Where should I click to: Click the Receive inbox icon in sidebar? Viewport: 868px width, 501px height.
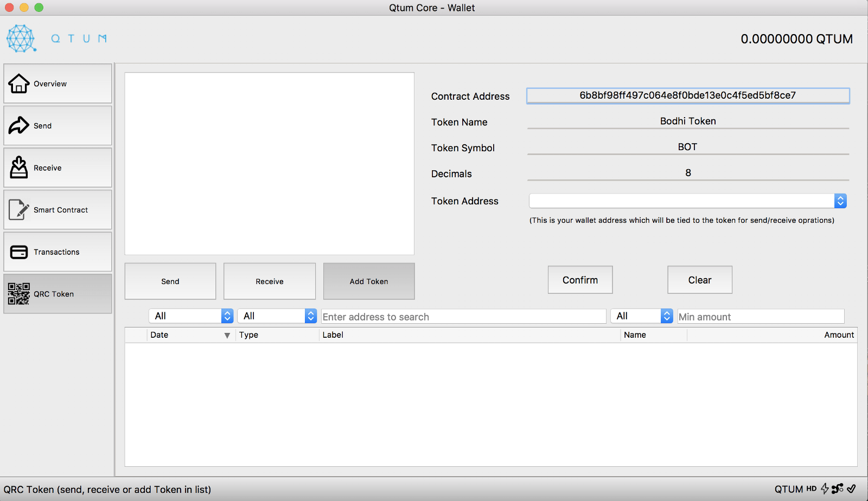[18, 168]
